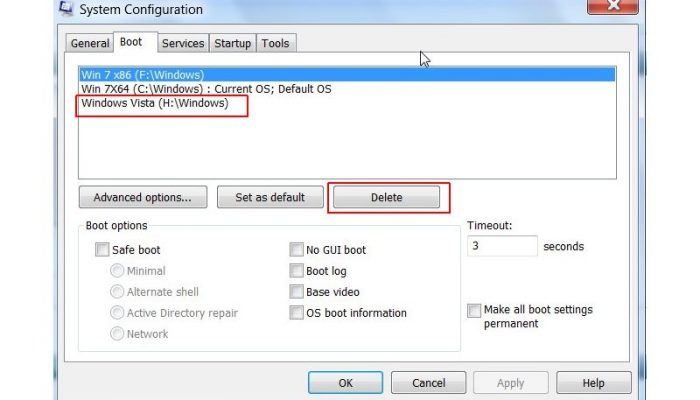This screenshot has height=400, width=700.
Task: Select the Win 7X64 (C:\Windows) entry
Action: [x=347, y=89]
